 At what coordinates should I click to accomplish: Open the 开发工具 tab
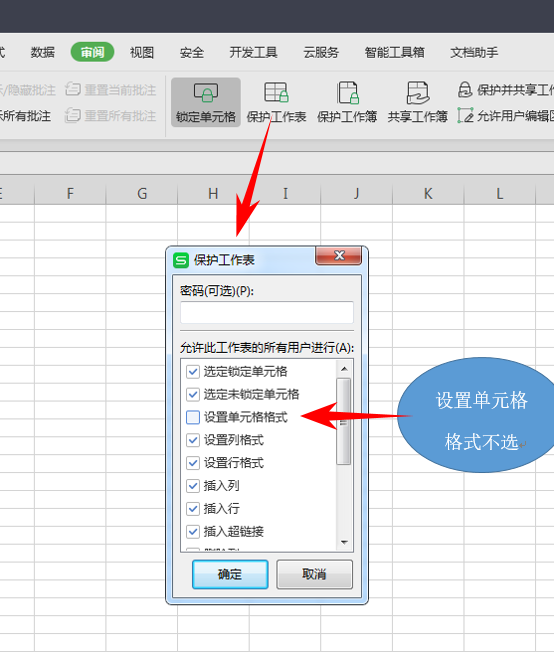pyautogui.click(x=253, y=52)
